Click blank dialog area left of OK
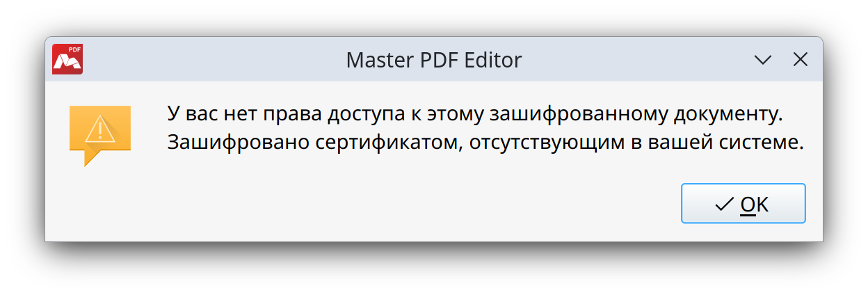868x295 pixels. point(362,204)
